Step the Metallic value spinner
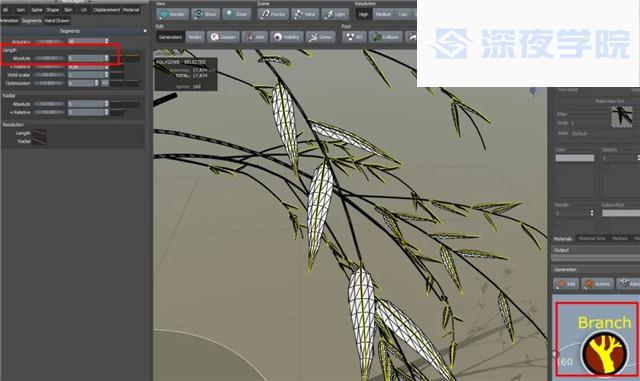Image resolution: width=640 pixels, height=381 pixels. [x=592, y=213]
